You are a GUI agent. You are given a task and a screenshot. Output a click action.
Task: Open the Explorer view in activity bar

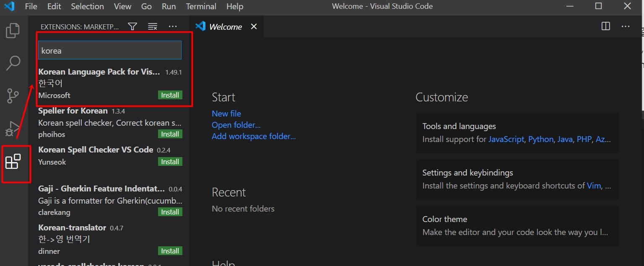click(13, 31)
